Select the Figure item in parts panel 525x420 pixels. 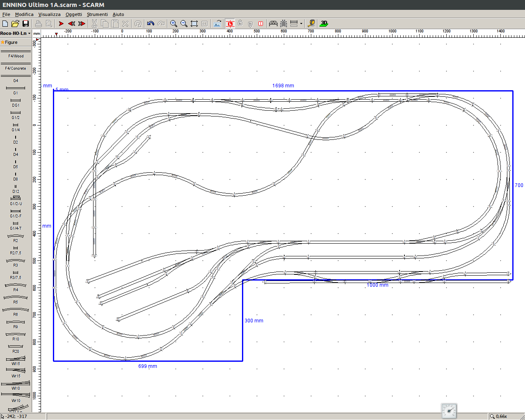11,42
